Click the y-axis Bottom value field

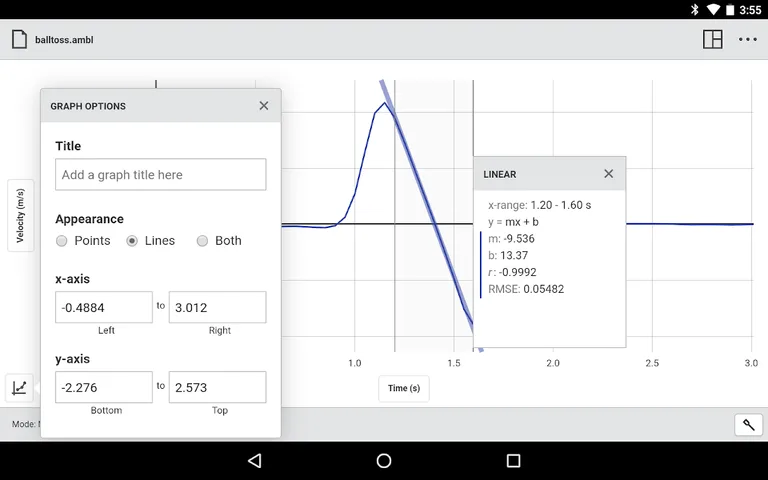coord(104,387)
